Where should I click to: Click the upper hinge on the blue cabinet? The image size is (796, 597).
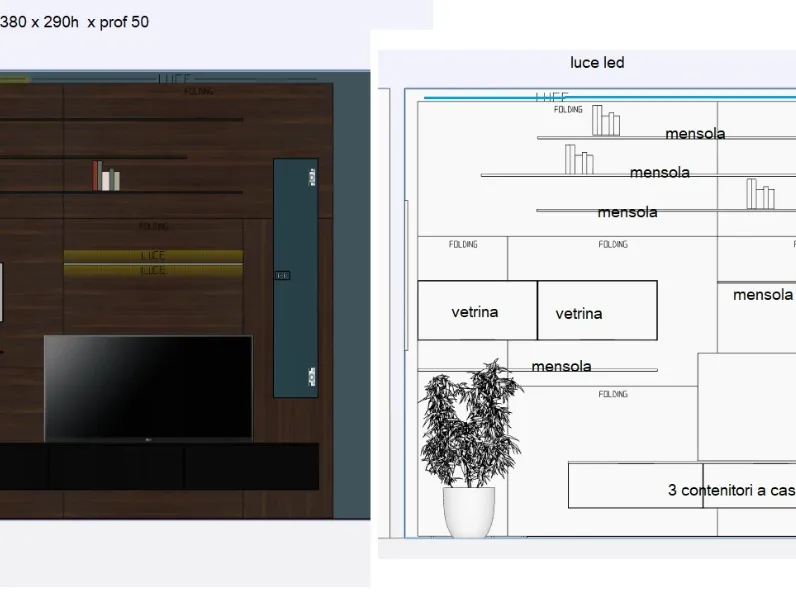pyautogui.click(x=312, y=177)
